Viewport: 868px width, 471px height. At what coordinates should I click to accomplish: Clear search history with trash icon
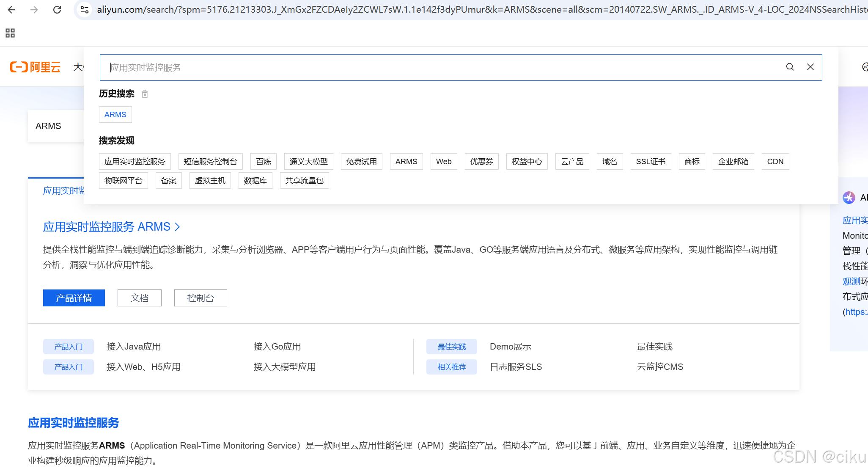pyautogui.click(x=145, y=94)
